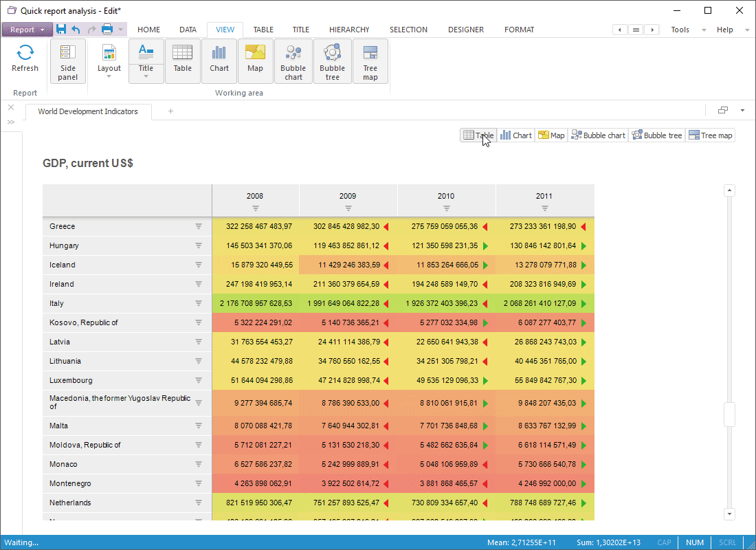Switch to the DESIGNER ribbon tab

point(465,30)
